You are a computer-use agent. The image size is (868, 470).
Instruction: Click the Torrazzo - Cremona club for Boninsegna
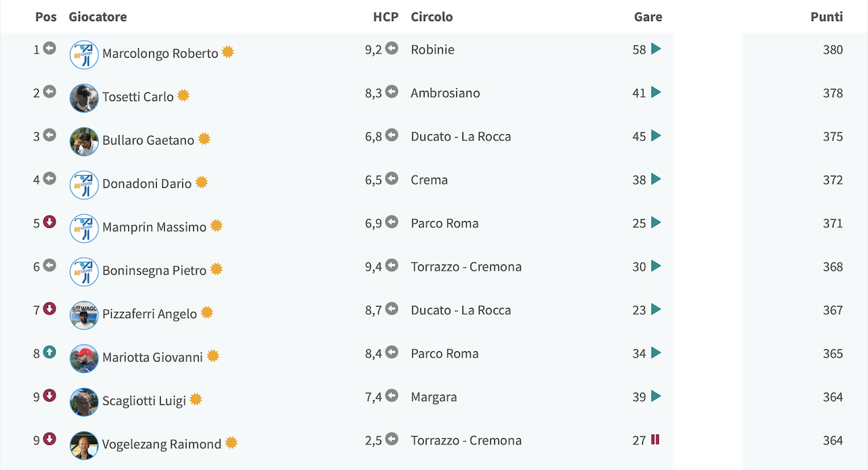tap(467, 267)
